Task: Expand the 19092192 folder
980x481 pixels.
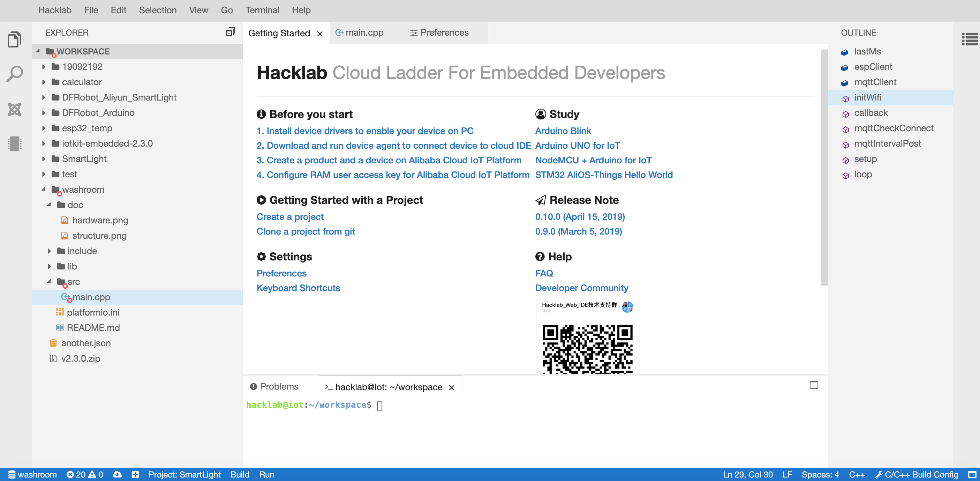Action: point(43,67)
